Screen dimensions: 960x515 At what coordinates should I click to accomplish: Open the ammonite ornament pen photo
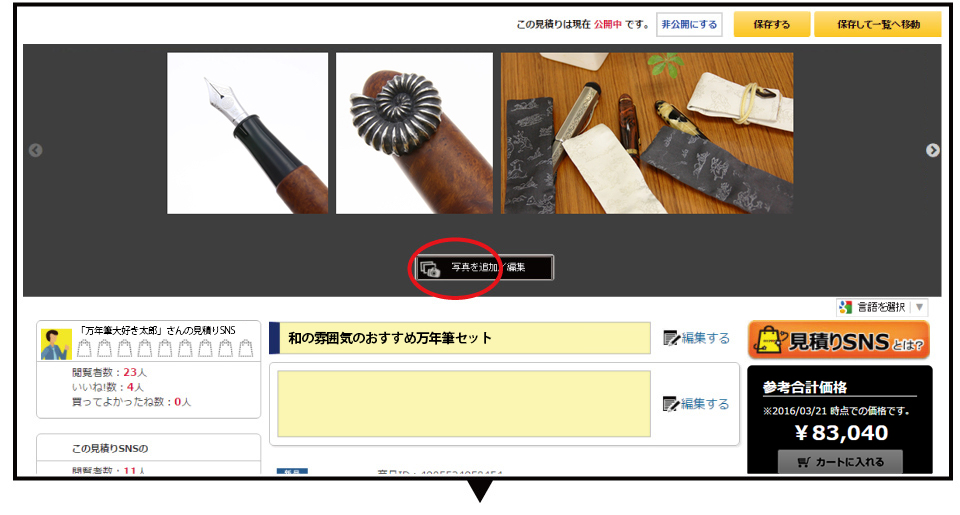click(414, 133)
